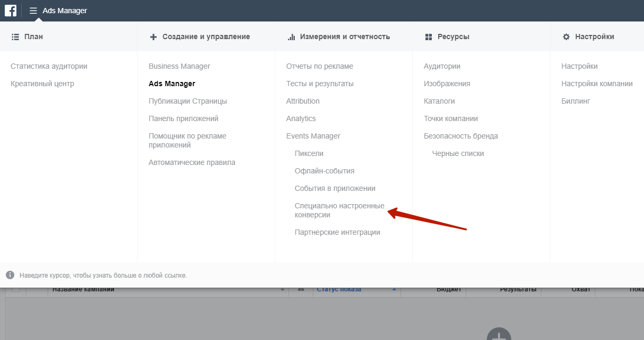Click the Название кампании column header
The height and width of the screenshot is (340, 644).
pos(84,290)
